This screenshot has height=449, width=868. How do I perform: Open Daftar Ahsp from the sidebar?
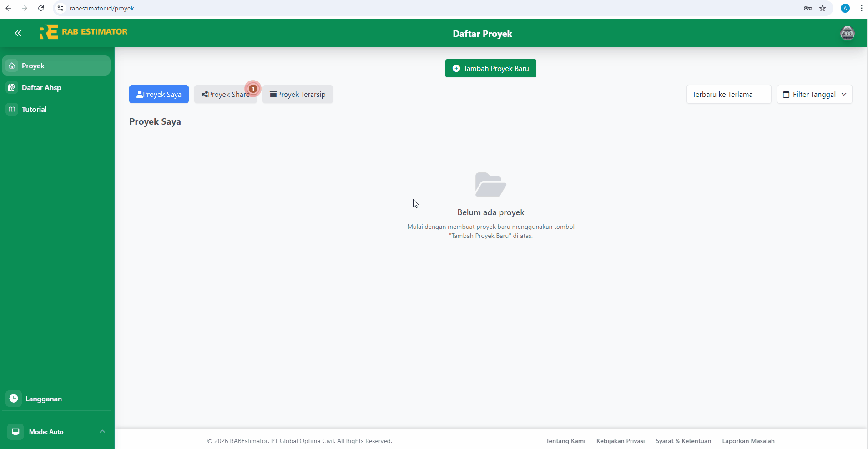41,87
